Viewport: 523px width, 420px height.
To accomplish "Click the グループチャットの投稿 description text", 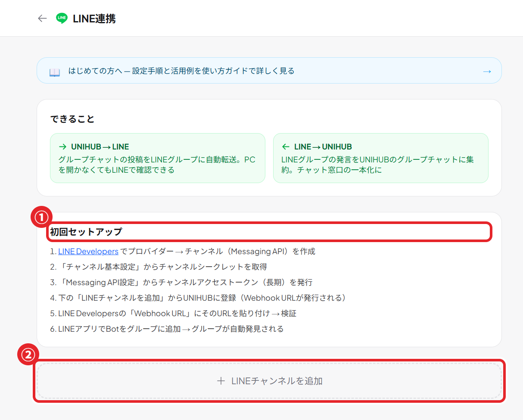I will coord(157,165).
